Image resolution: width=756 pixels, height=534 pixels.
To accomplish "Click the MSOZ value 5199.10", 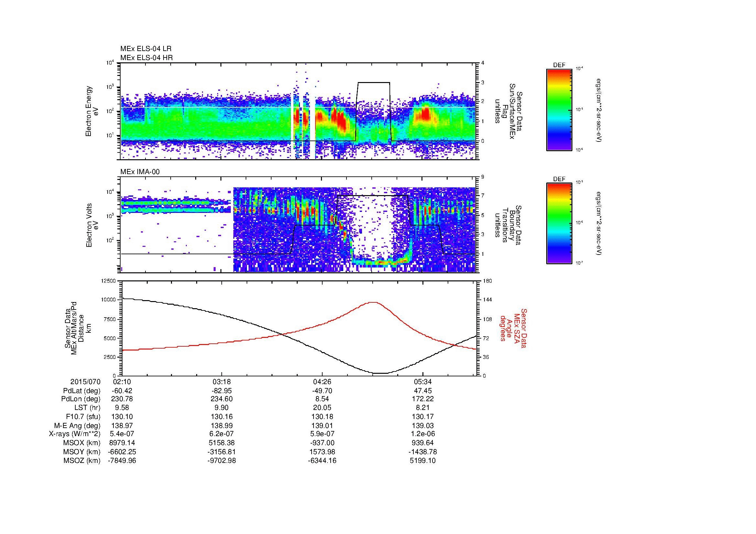I will (422, 461).
